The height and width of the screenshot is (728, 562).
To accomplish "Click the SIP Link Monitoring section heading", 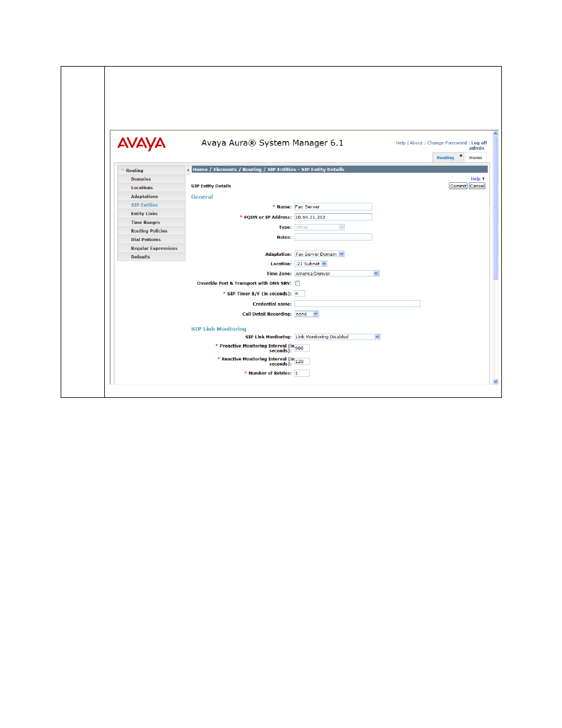I will pos(219,329).
